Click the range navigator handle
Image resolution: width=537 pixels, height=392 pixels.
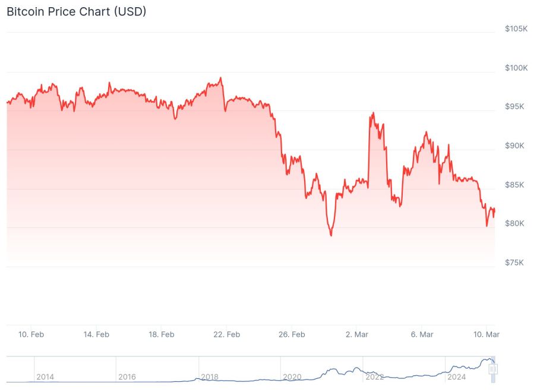click(x=492, y=369)
